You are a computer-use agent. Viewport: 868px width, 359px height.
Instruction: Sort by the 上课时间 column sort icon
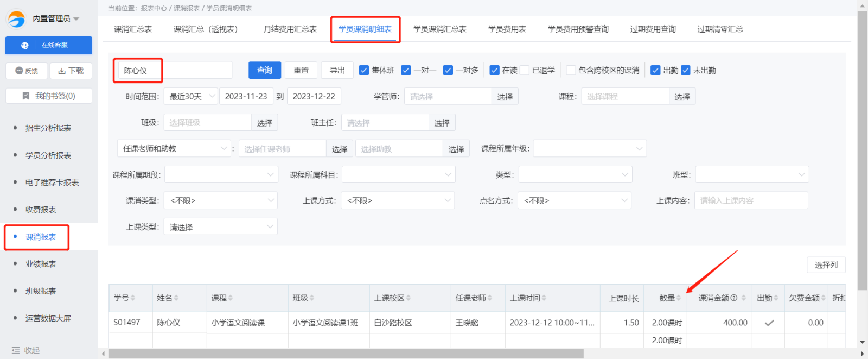tap(544, 298)
